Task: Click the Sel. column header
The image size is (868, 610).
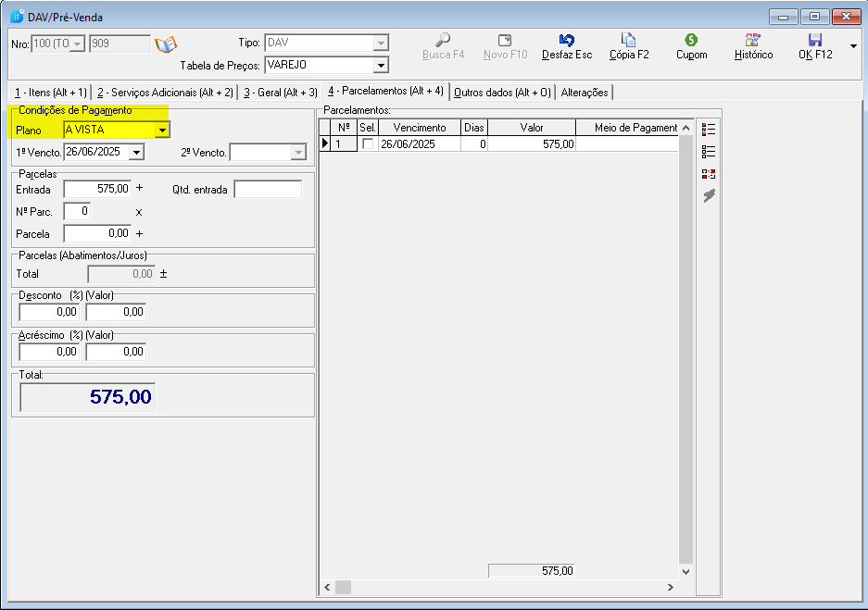Action: tap(368, 128)
